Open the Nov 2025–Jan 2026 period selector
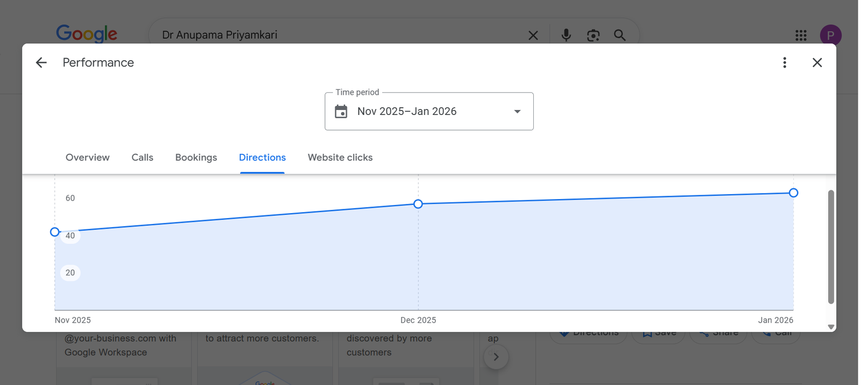This screenshot has width=868, height=385. (429, 112)
